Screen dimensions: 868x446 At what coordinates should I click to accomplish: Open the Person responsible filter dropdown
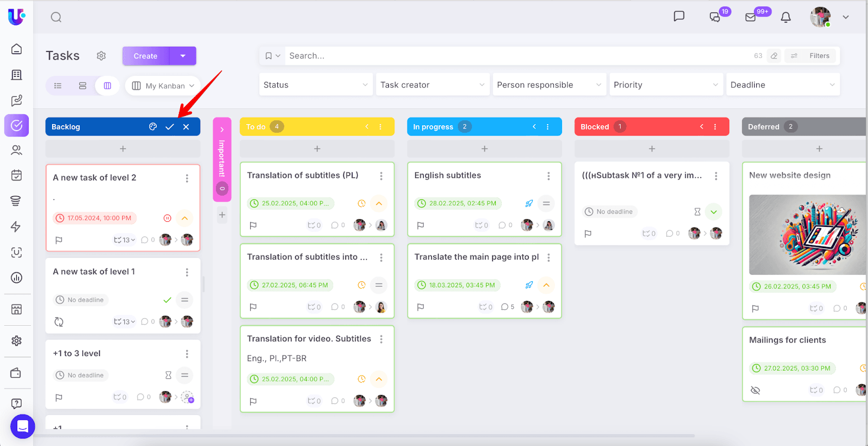point(550,85)
